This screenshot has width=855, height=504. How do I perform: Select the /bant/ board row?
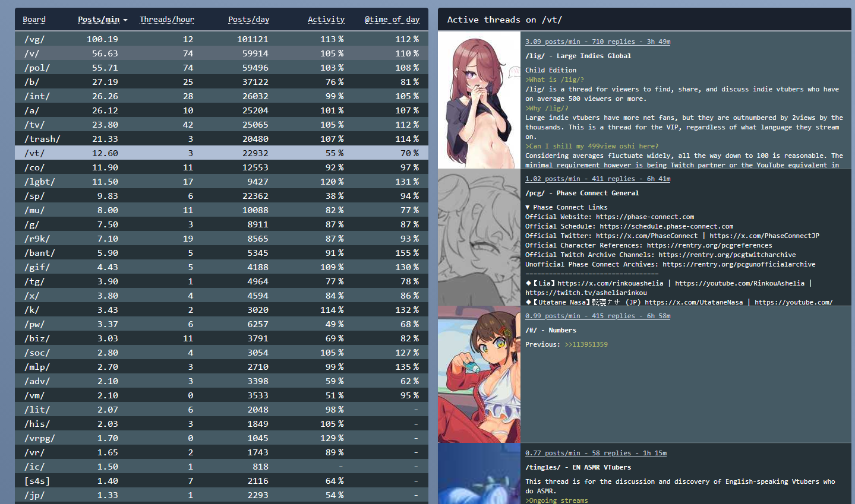click(222, 253)
